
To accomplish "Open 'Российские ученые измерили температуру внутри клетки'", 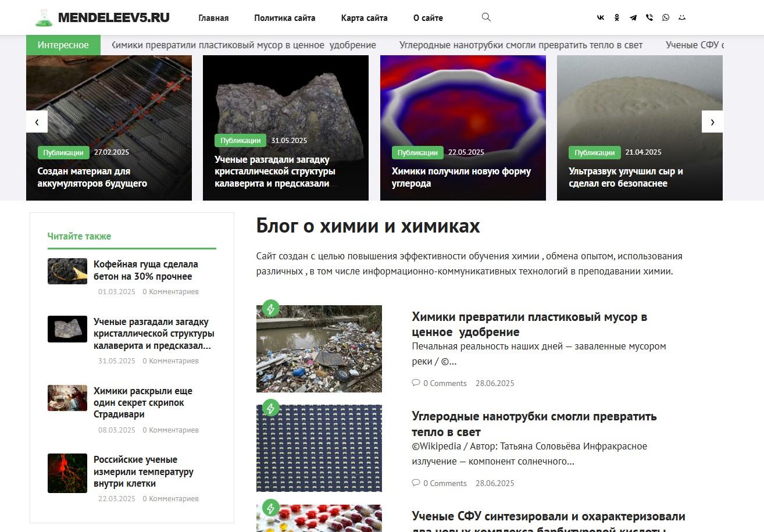I will (x=144, y=472).
